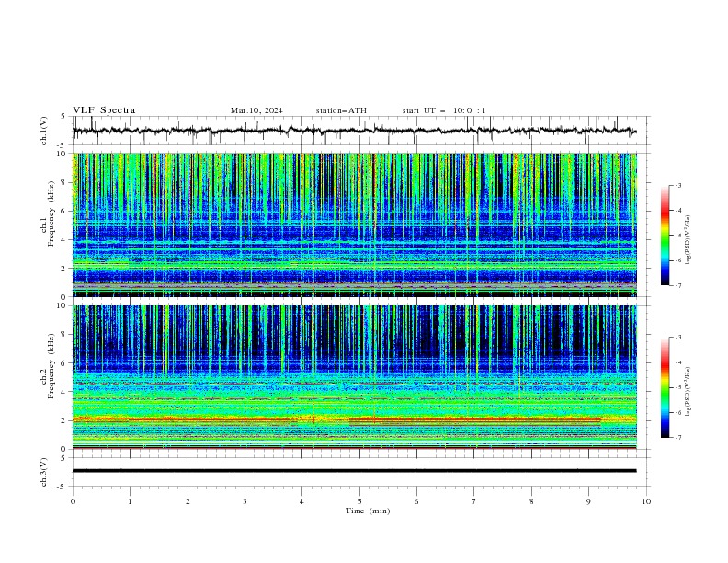Click the "Time (min)" x-axis label
Image resolution: width=728 pixels, height=563 pixels.
tap(368, 511)
